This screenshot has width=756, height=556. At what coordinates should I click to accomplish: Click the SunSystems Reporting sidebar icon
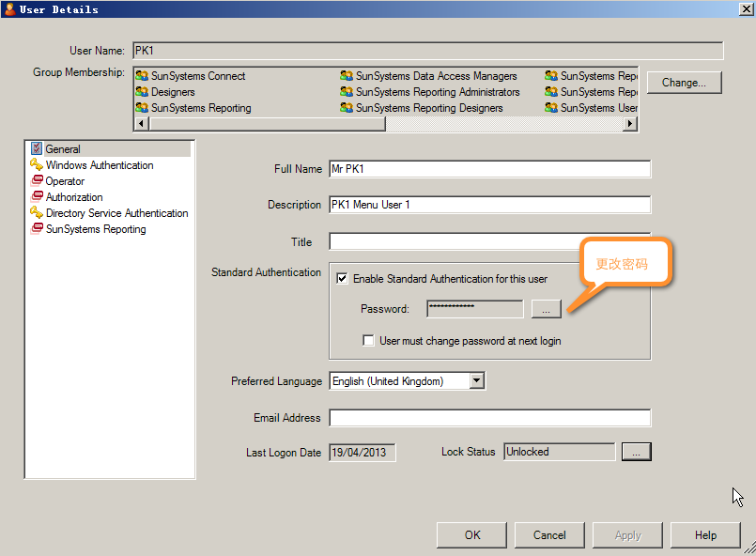point(37,229)
